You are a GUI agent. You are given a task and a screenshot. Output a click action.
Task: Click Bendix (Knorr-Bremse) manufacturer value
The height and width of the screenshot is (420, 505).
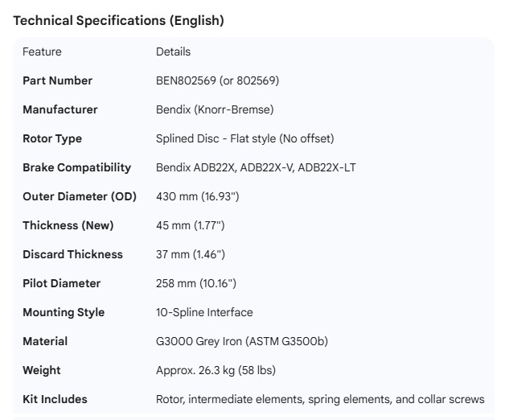tap(215, 109)
